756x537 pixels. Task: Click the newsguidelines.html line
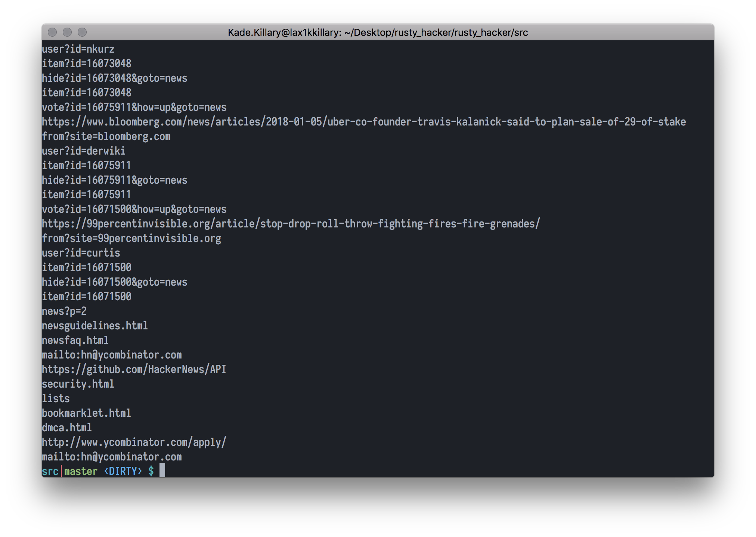(94, 326)
